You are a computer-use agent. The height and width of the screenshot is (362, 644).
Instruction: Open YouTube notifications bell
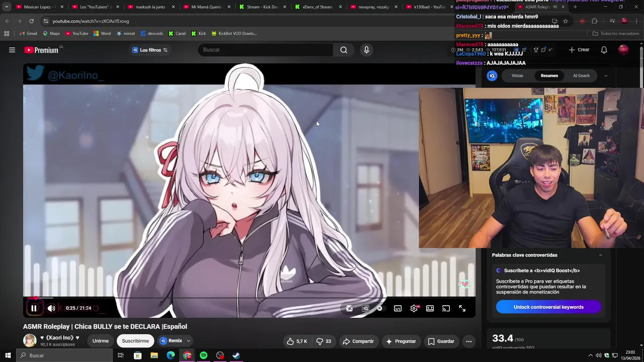(604, 50)
